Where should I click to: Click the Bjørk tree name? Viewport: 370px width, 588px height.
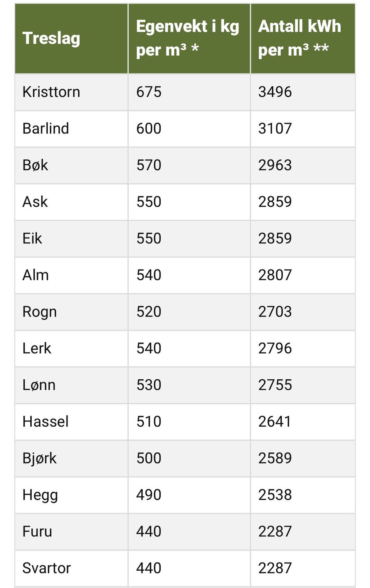pyautogui.click(x=39, y=458)
